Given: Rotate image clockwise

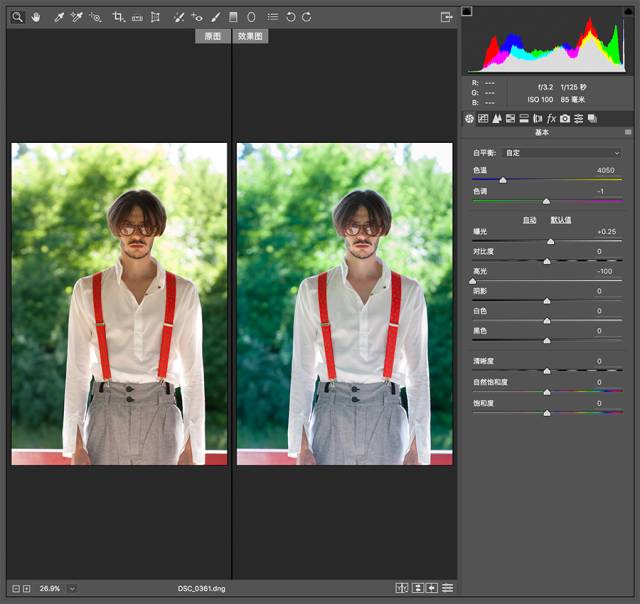Looking at the screenshot, I should click(307, 17).
